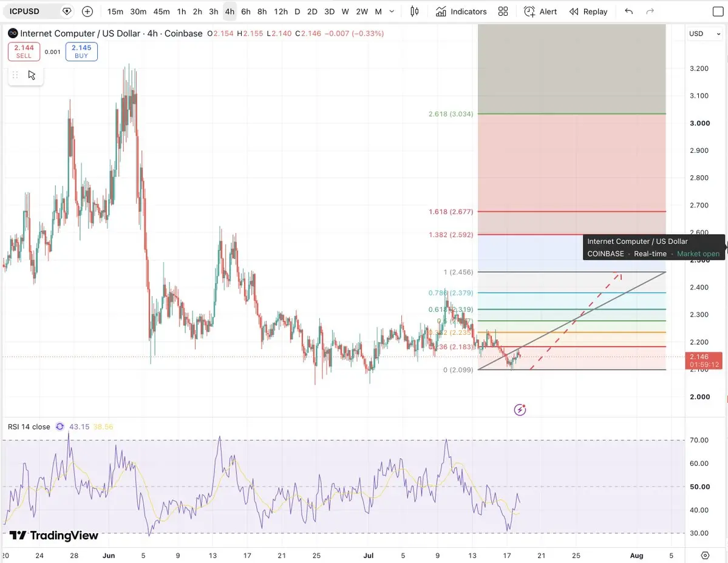Click the current price label 2.146
The width and height of the screenshot is (728, 563).
point(703,360)
